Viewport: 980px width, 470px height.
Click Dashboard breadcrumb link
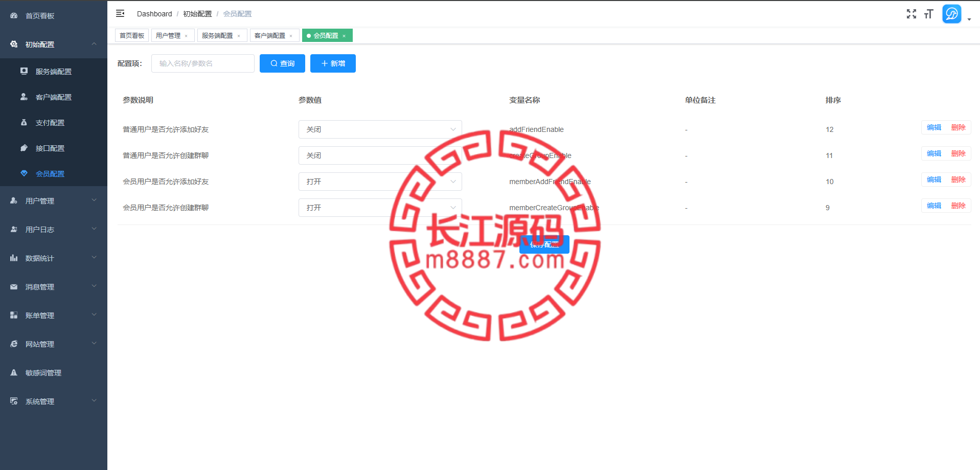(154, 14)
